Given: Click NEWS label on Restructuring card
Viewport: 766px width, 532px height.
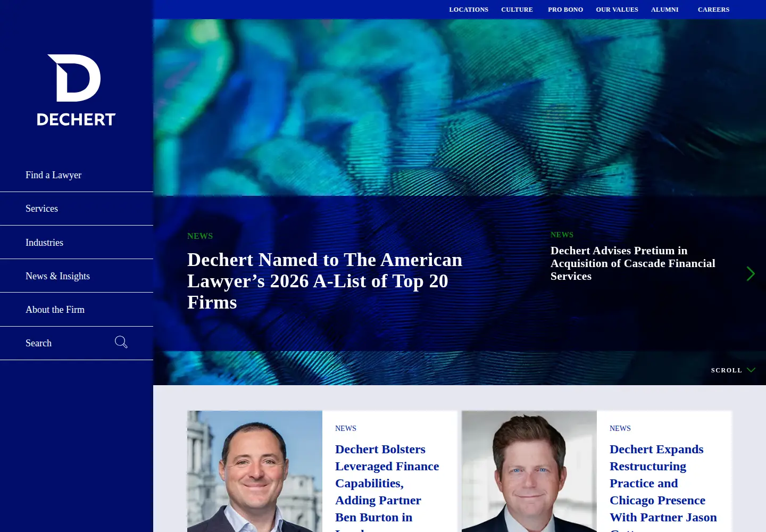Looking at the screenshot, I should point(620,428).
